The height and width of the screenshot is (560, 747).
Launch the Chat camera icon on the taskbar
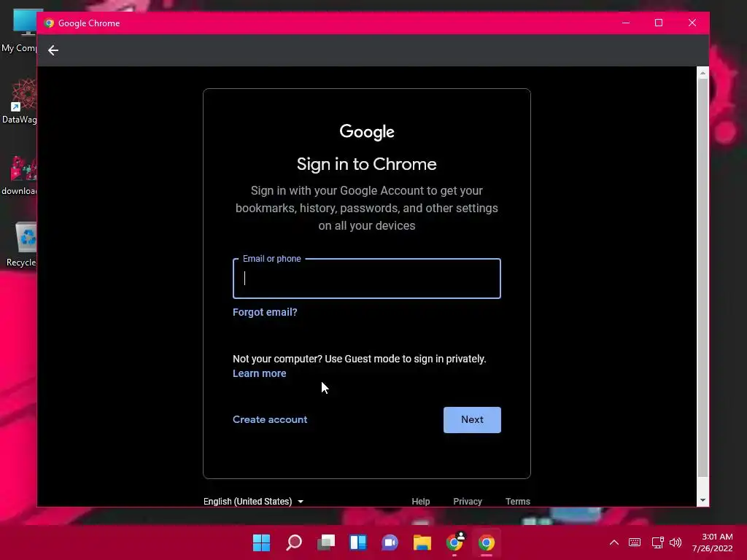tap(390, 542)
